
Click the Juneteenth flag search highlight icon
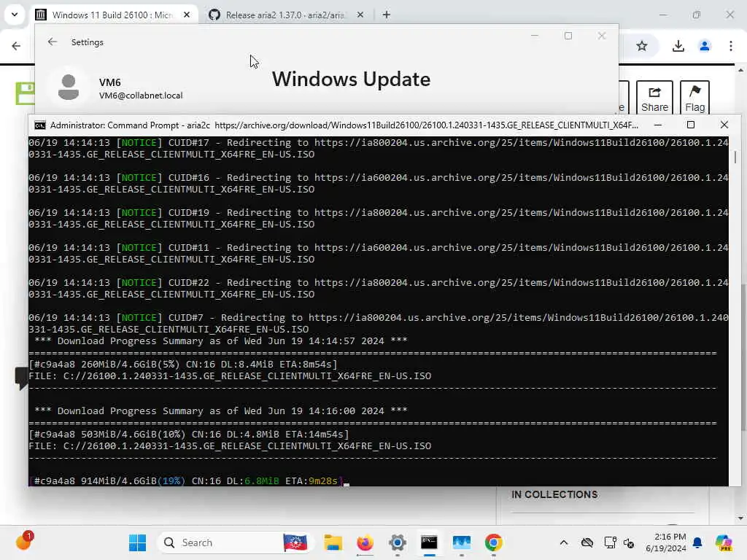click(x=295, y=542)
